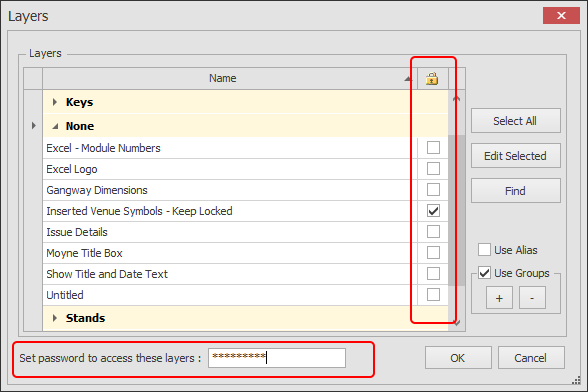Click the layer list scrollbar thumb
This screenshot has height=392, width=588.
pyautogui.click(x=456, y=211)
